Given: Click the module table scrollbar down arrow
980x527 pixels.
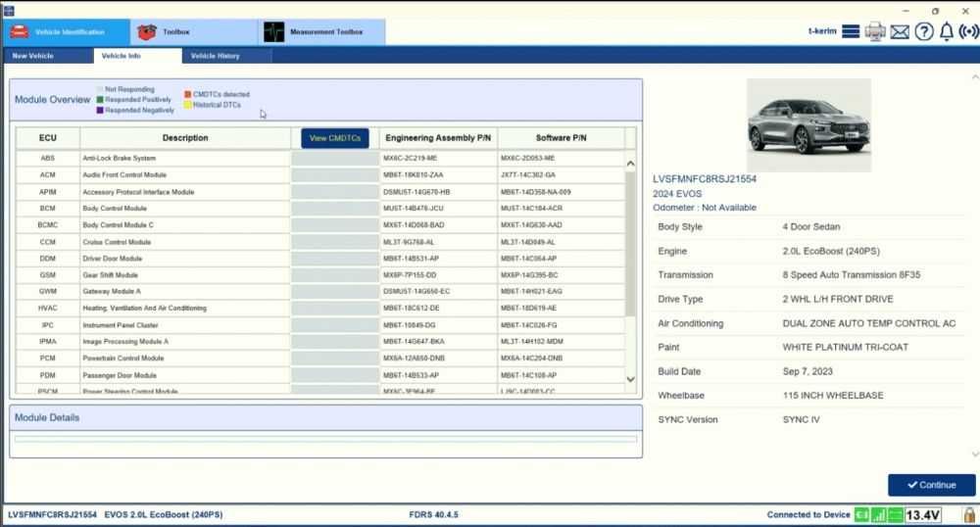Looking at the screenshot, I should [x=630, y=379].
